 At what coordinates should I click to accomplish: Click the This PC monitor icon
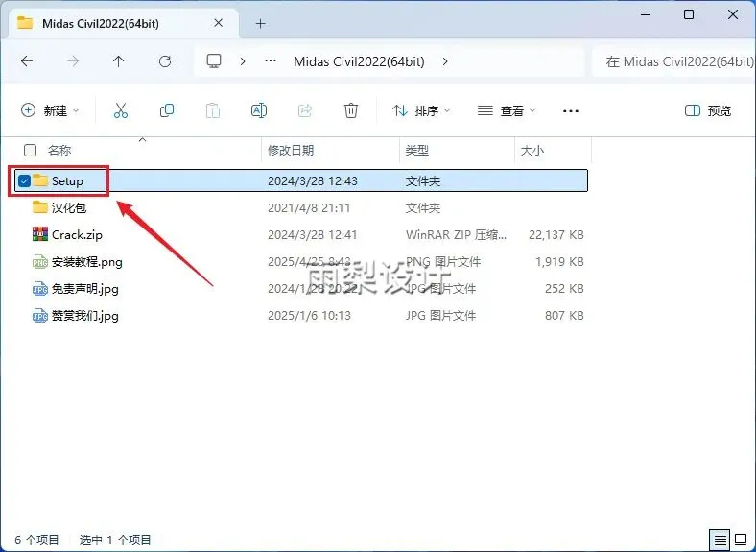[214, 61]
